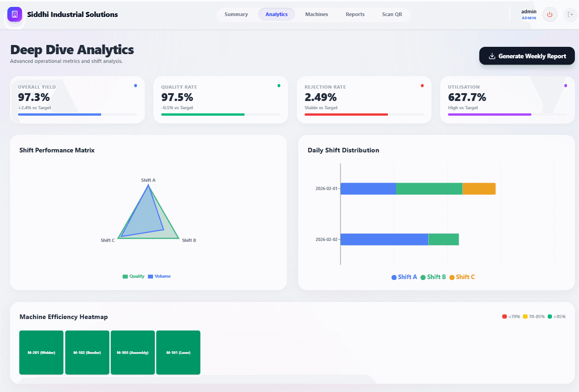
Task: Toggle the Shift A series in the legend
Action: (x=404, y=277)
